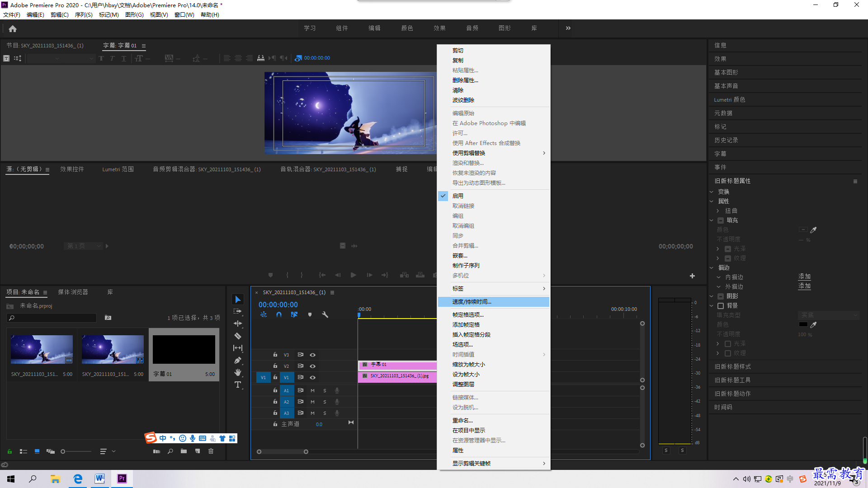Toggle the Shadow checkbox
This screenshot has width=868, height=488.
click(721, 296)
